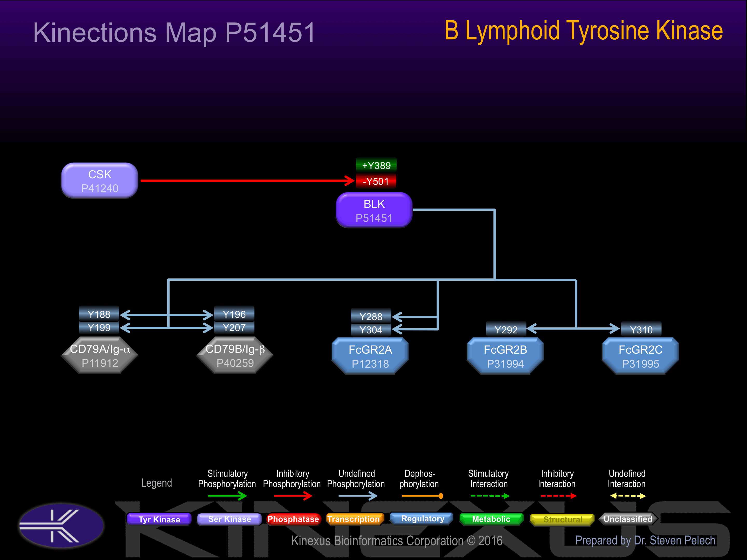Click the B Lymphoid Tyrosine Kinase heading
The width and height of the screenshot is (747, 560).
coord(583,31)
